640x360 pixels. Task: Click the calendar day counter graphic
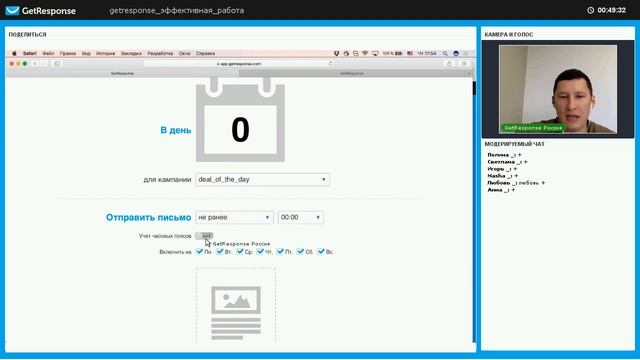pyautogui.click(x=240, y=119)
